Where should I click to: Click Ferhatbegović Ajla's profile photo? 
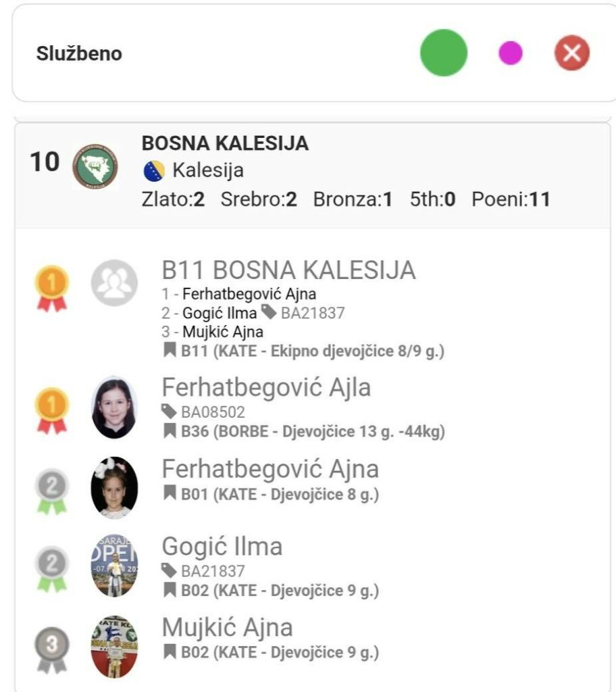114,407
